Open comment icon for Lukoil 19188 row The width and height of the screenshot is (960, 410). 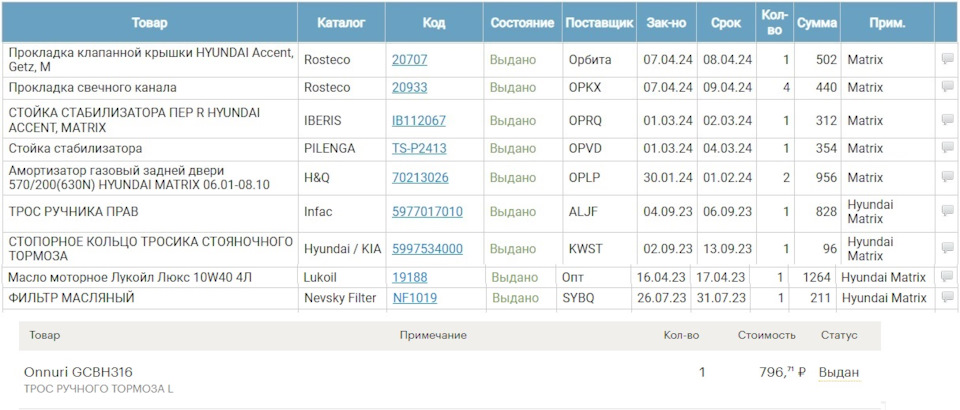click(948, 277)
